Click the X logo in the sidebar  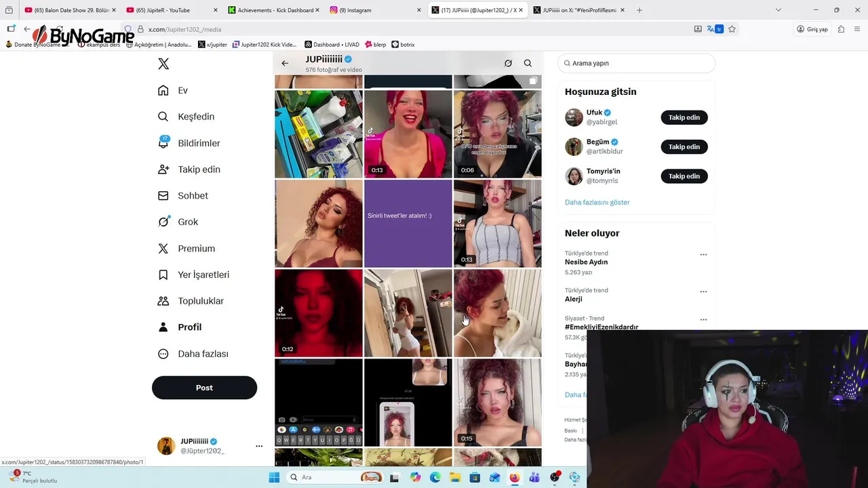[x=163, y=64]
